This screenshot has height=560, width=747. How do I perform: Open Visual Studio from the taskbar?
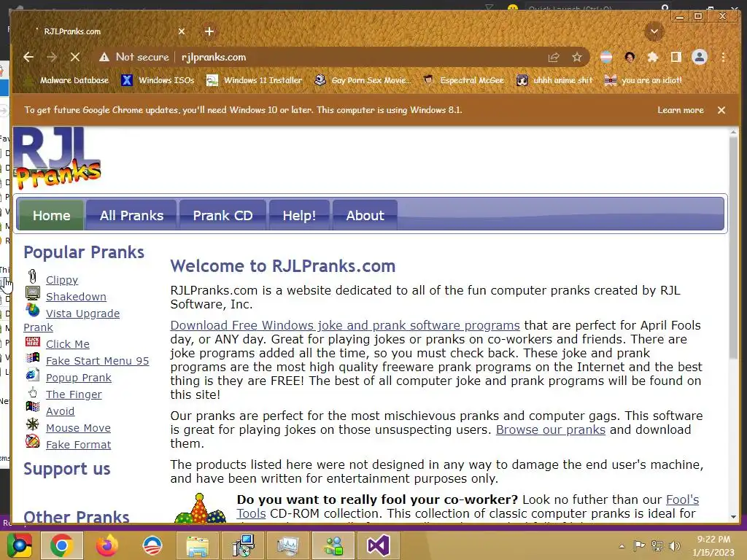[379, 545]
